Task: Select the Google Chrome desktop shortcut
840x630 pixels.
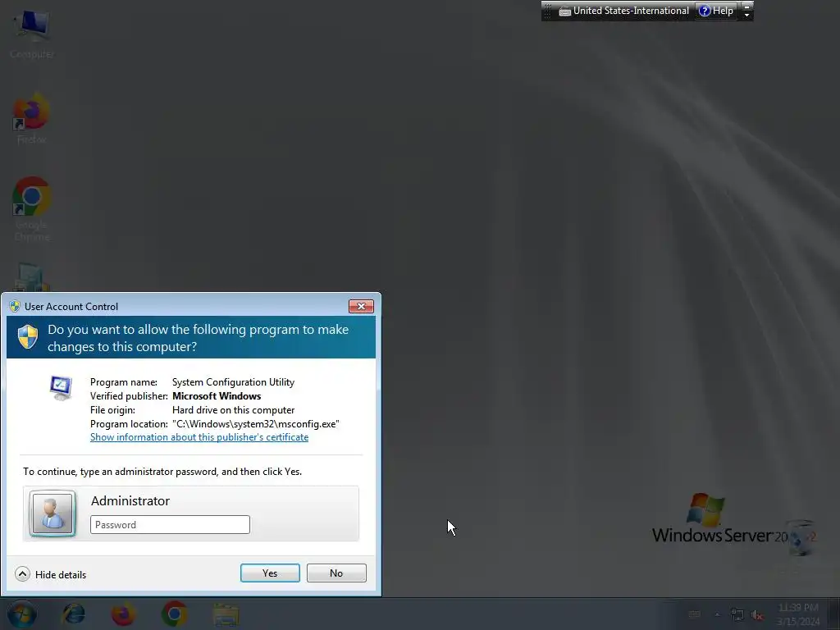Action: click(x=32, y=209)
